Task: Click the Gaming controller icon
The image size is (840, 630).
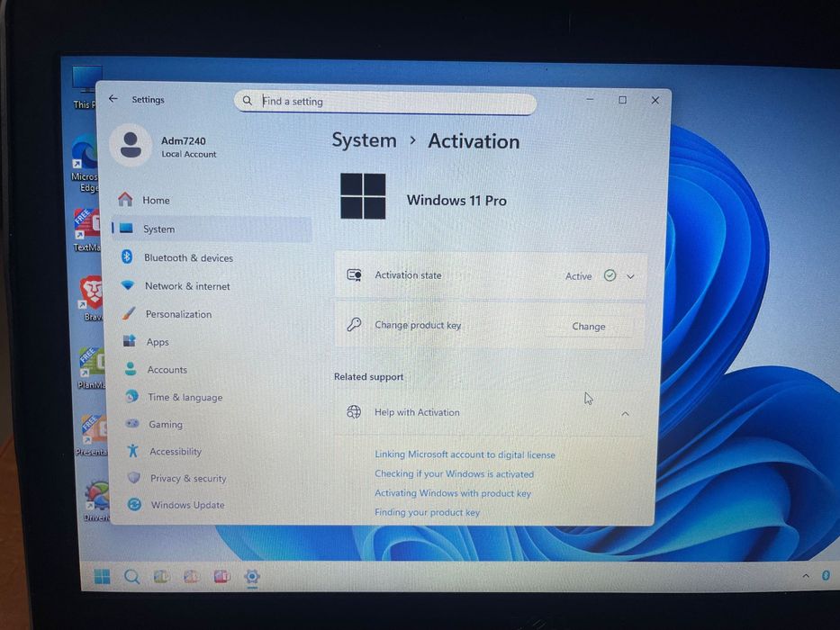Action: click(x=132, y=423)
